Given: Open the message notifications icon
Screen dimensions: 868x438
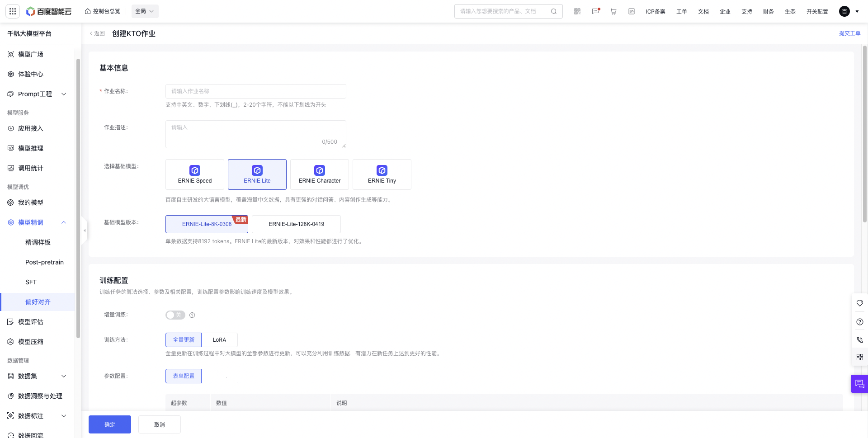Looking at the screenshot, I should click(595, 11).
